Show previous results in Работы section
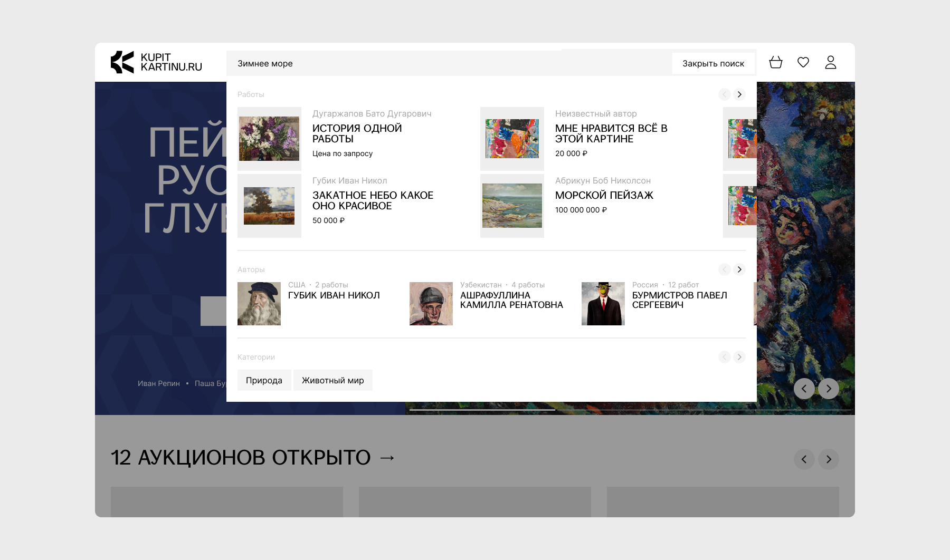Screen dimensions: 950x560 pyautogui.click(x=725, y=94)
